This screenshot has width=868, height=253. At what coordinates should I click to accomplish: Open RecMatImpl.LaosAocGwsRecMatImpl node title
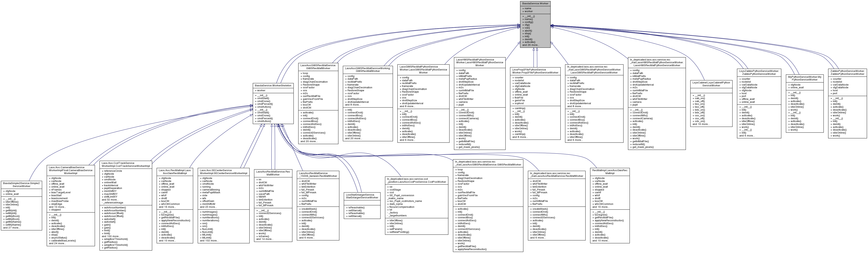coord(610,172)
